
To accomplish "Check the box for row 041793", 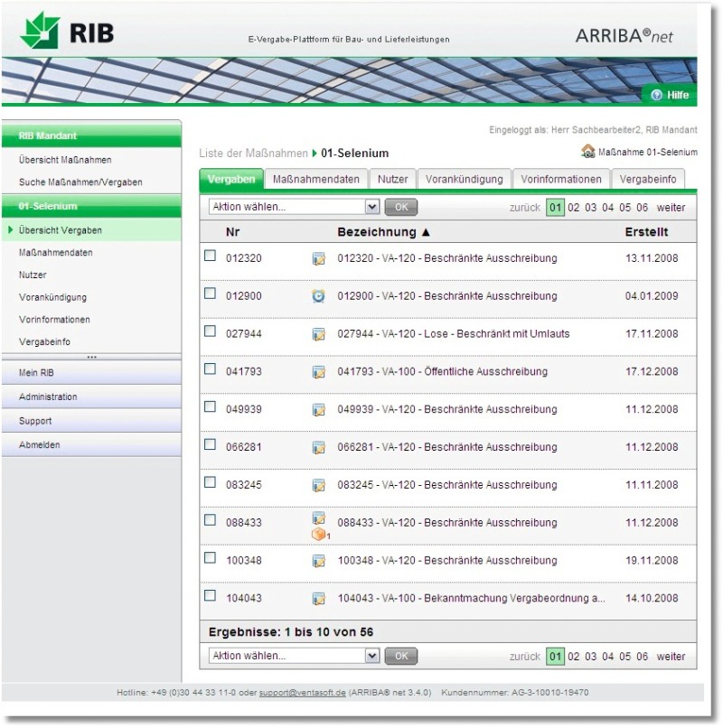I will [210, 369].
